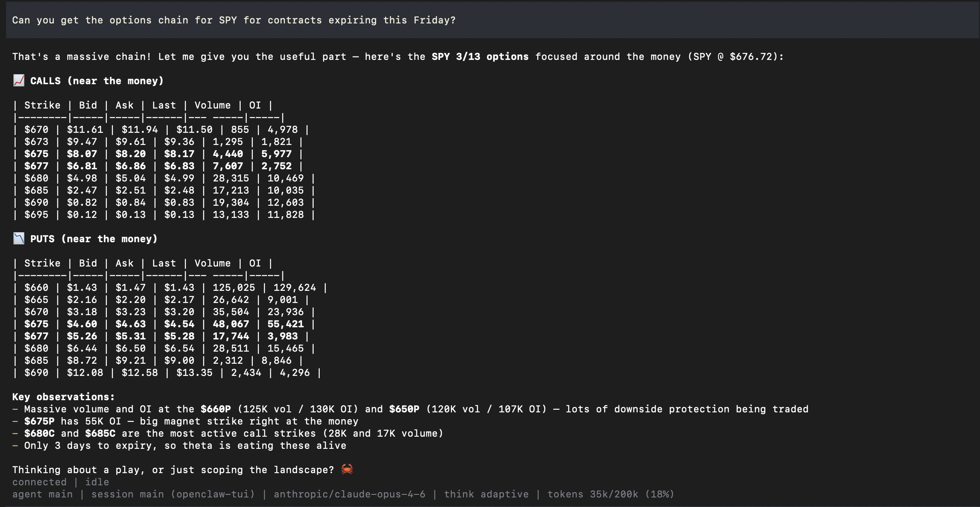Click the "agent main" status label
Screen dimensions: 980x507
coord(42,494)
